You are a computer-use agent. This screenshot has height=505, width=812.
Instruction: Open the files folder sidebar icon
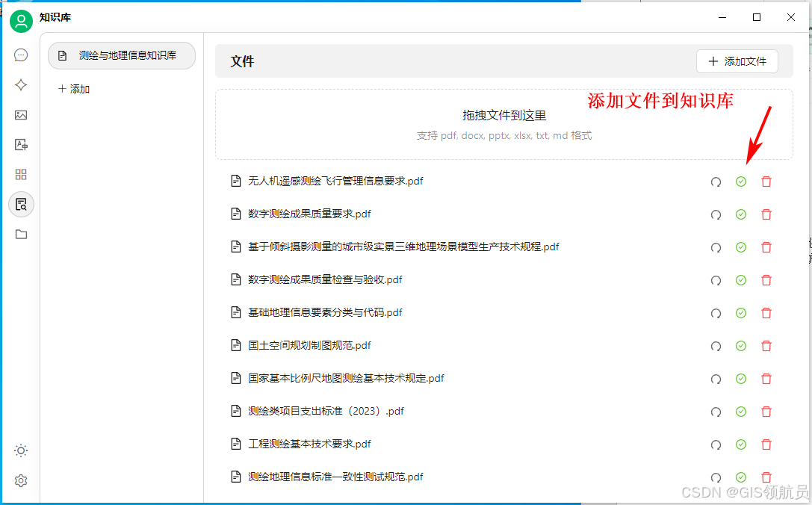pyautogui.click(x=21, y=234)
